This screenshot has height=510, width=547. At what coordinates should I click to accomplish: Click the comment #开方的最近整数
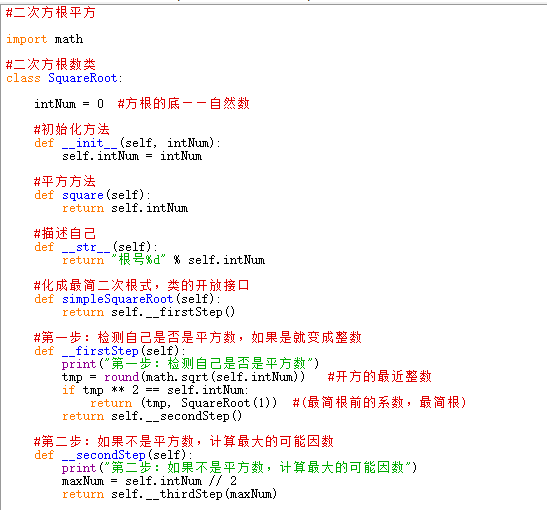[x=380, y=377]
